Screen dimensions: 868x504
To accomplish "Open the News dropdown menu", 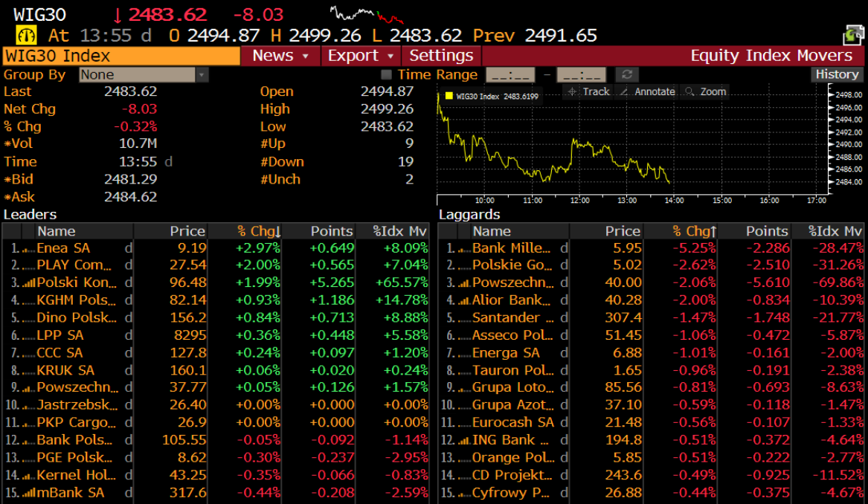I will [280, 56].
